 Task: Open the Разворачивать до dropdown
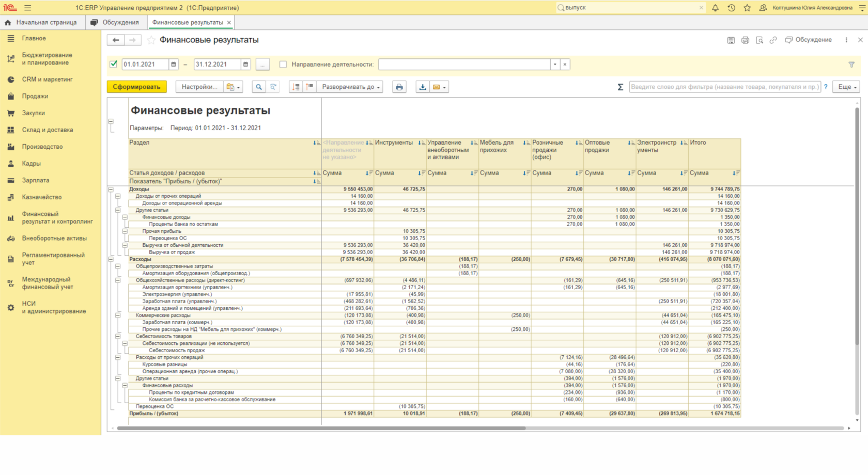pyautogui.click(x=350, y=87)
